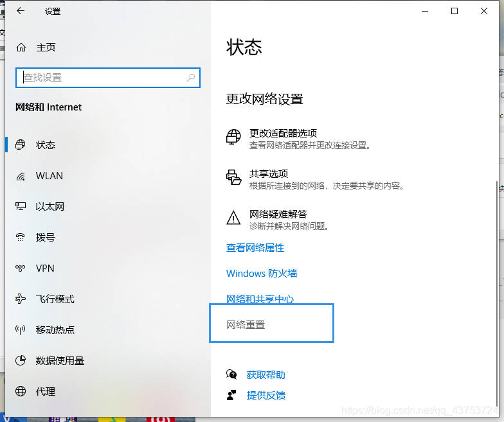The width and height of the screenshot is (504, 422).
Task: Click the troubleshooter warning triangle icon
Action: (x=233, y=218)
